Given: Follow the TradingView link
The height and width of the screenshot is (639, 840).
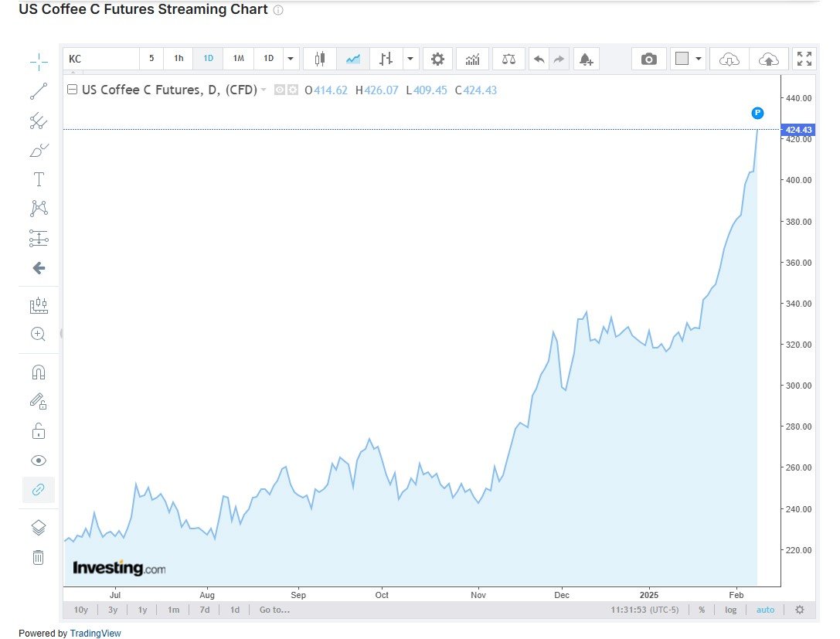Looking at the screenshot, I should (x=95, y=633).
